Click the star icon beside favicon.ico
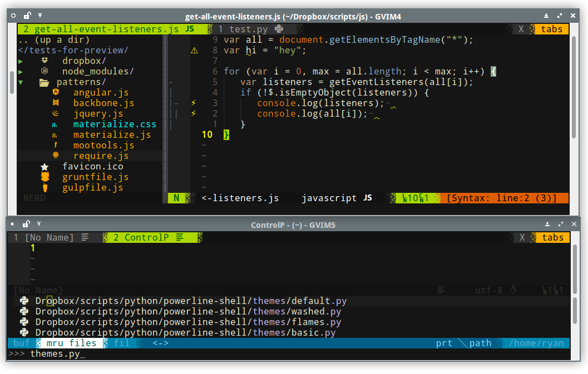This screenshot has height=374, width=588. point(45,167)
